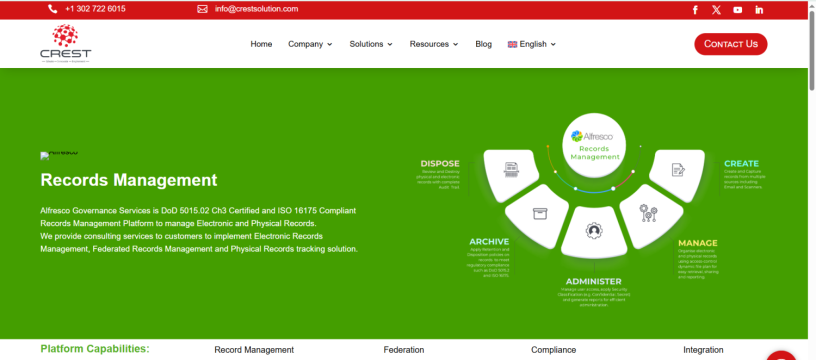Click the Archive box icon
The image size is (816, 360).
pos(540,213)
